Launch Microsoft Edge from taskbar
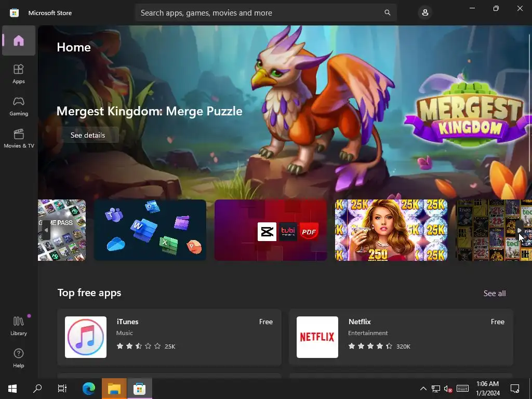 pos(89,389)
